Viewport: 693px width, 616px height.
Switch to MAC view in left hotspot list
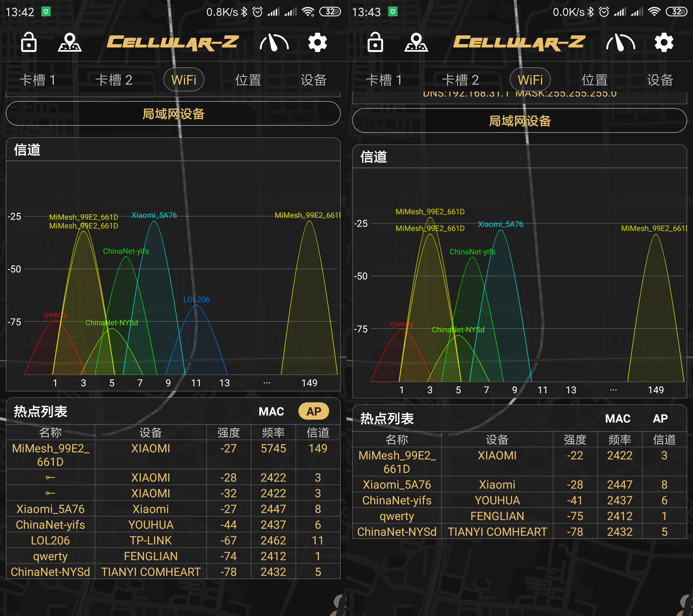click(x=271, y=411)
